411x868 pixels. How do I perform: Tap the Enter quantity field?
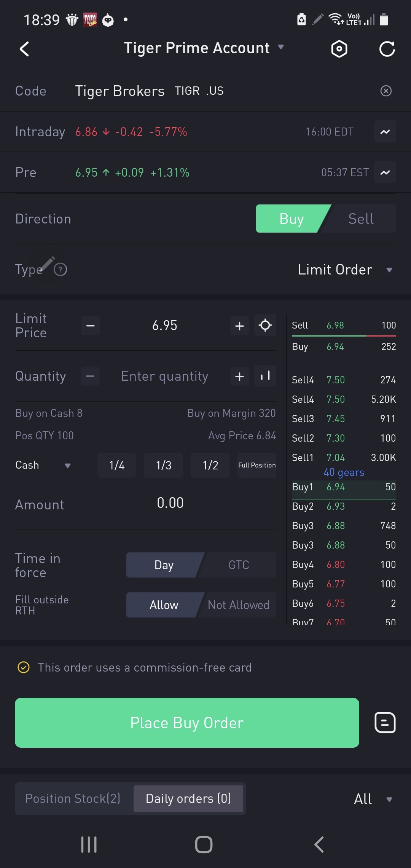[x=164, y=377]
